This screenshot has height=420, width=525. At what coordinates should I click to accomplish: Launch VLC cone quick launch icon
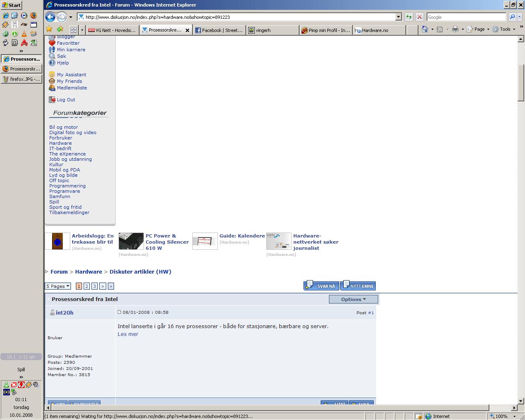coord(24,34)
